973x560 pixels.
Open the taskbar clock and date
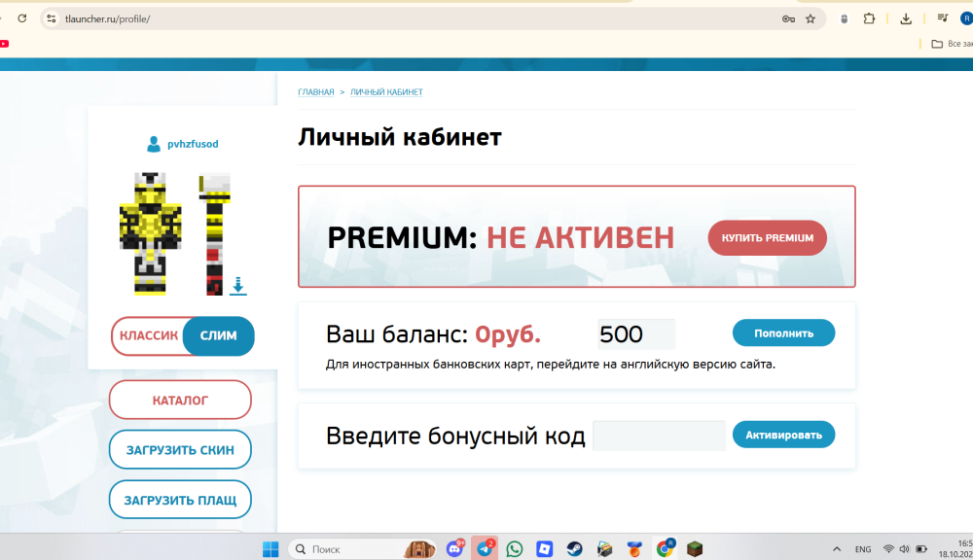(955, 549)
